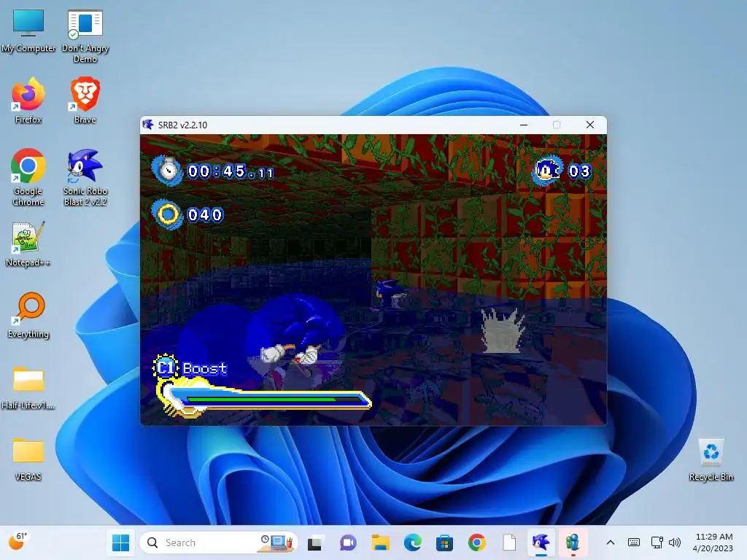This screenshot has height=560, width=747.
Task: Select the Firefox desktop shortcut
Action: coord(28,101)
